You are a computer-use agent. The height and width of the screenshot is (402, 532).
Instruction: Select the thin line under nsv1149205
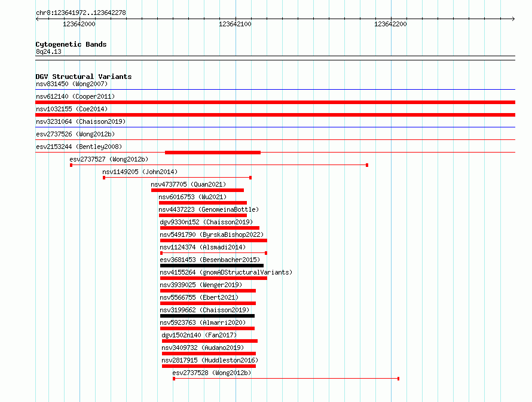(177, 178)
